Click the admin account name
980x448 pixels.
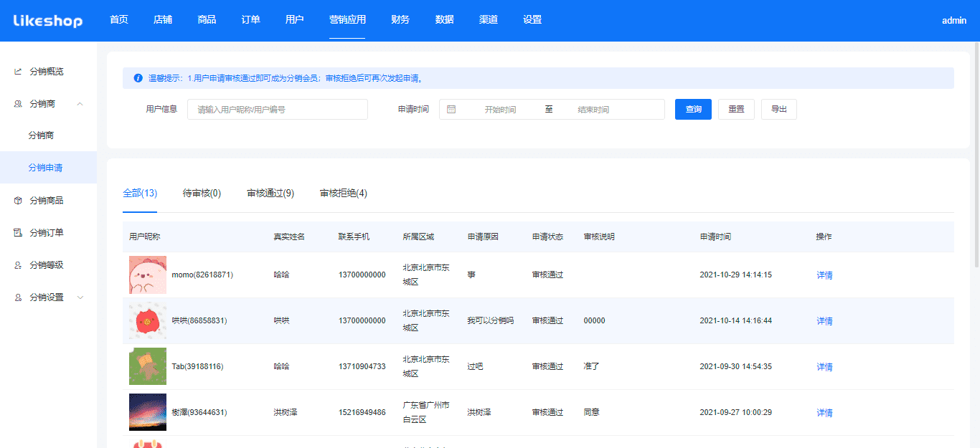tap(954, 21)
